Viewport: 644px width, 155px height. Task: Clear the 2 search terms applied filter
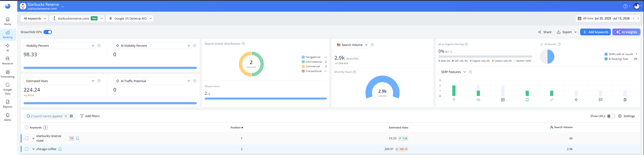[66, 116]
